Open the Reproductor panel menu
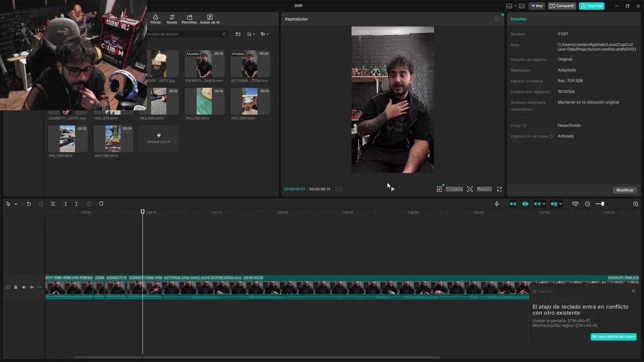644x362 pixels. (x=497, y=19)
